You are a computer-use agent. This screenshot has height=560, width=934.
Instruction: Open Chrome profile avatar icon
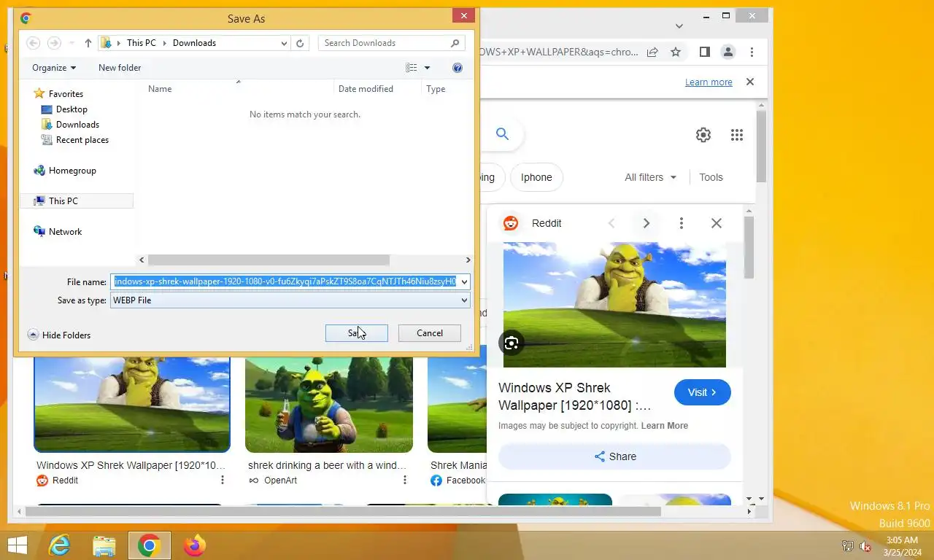coord(727,52)
